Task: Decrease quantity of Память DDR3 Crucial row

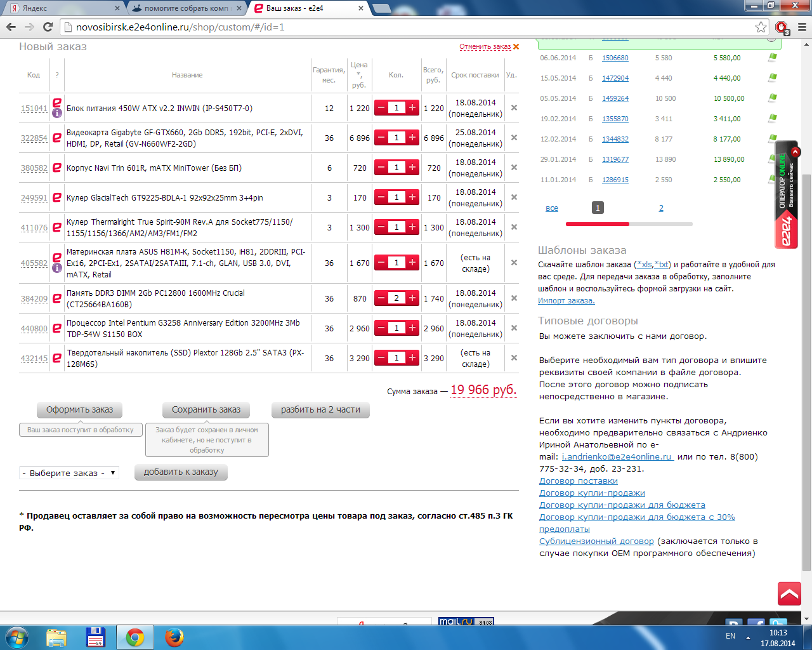Action: click(x=381, y=298)
